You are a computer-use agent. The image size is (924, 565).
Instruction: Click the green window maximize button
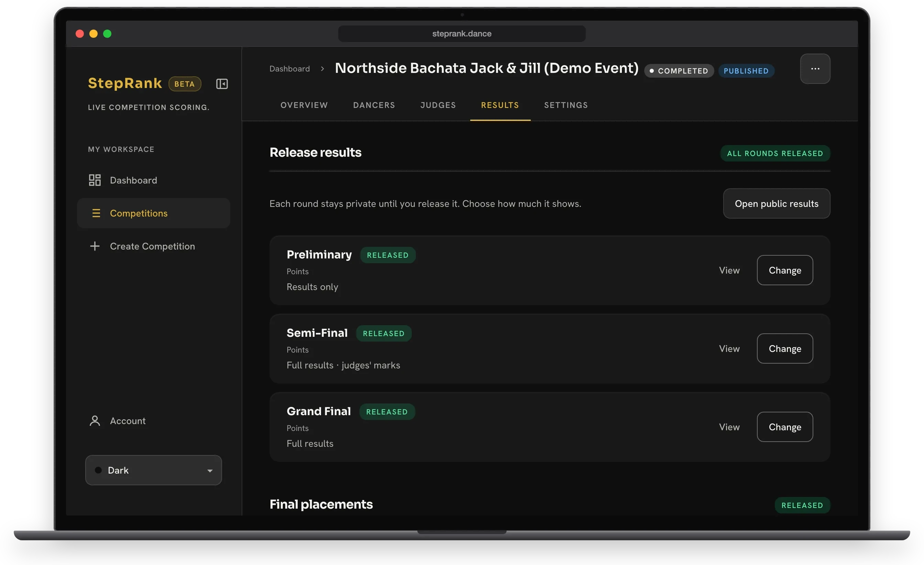pyautogui.click(x=107, y=34)
